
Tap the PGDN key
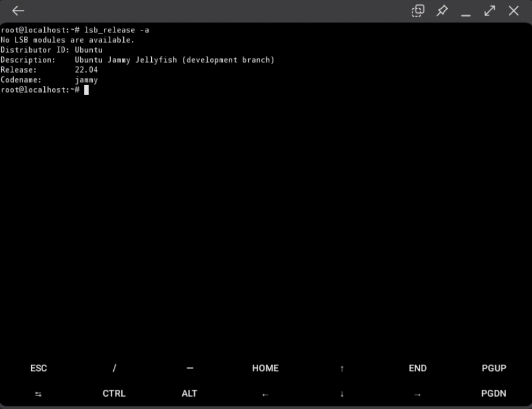coord(493,393)
